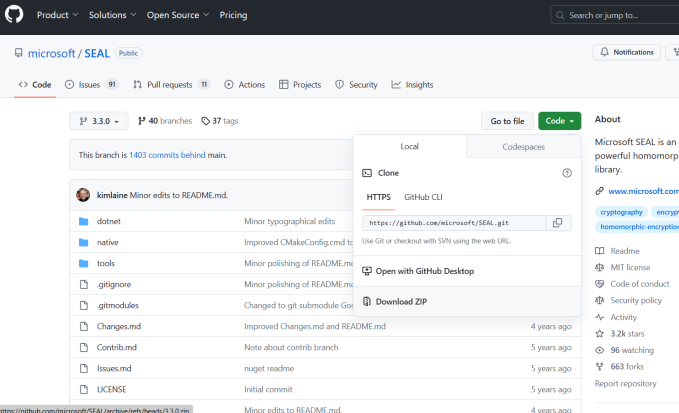679x413 pixels.
Task: Click the Notifications button
Action: (x=627, y=52)
